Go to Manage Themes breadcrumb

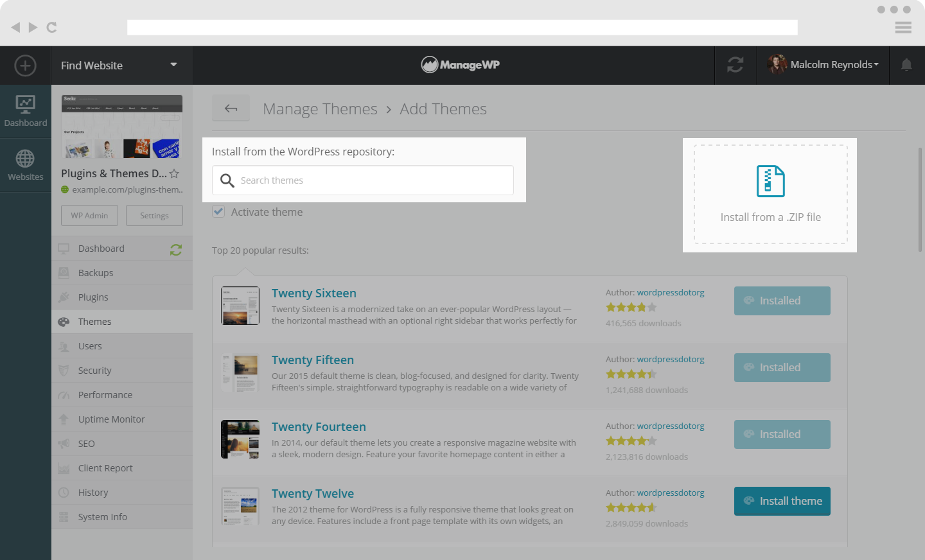click(320, 109)
